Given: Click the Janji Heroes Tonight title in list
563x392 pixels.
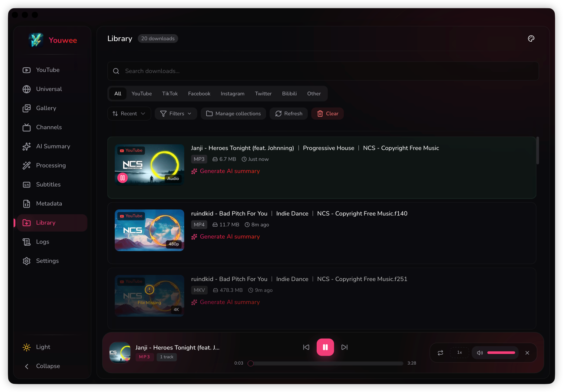Looking at the screenshot, I should 315,148.
